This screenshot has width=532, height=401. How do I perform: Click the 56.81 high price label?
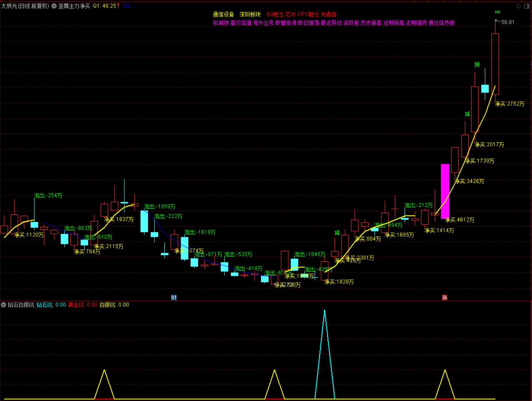coord(508,22)
